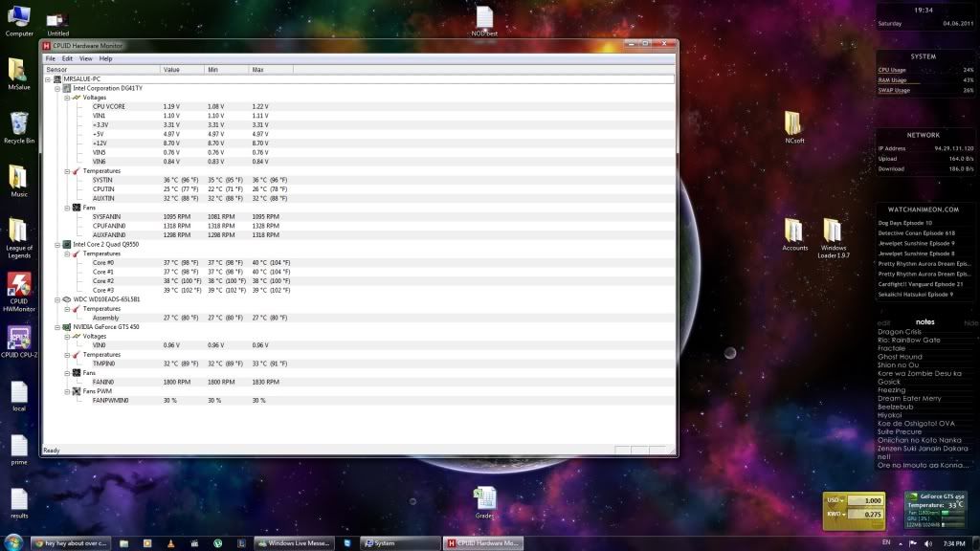980x551 pixels.
Task: Collapse Fans under Intel Corporation DG41TY
Action: pos(67,208)
